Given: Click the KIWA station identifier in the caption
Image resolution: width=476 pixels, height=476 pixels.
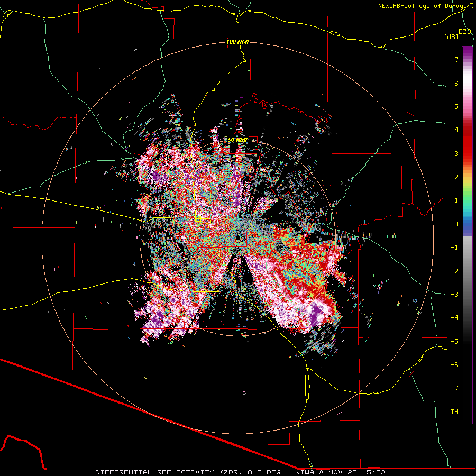Looking at the screenshot, I should [x=305, y=472].
